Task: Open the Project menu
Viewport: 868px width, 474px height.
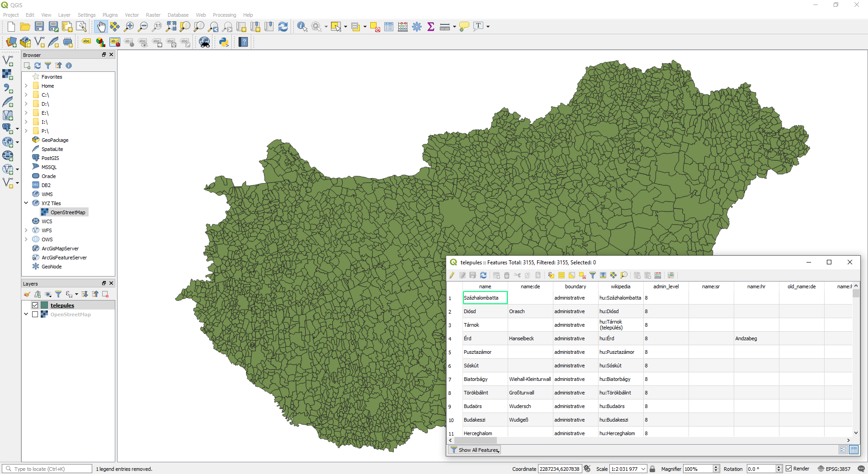Action: coord(11,15)
